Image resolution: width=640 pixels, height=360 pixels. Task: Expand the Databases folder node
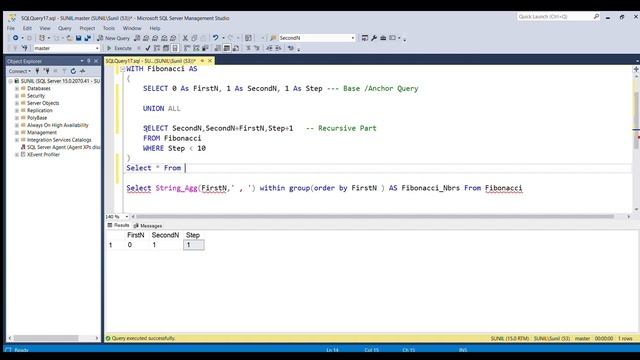click(17, 89)
